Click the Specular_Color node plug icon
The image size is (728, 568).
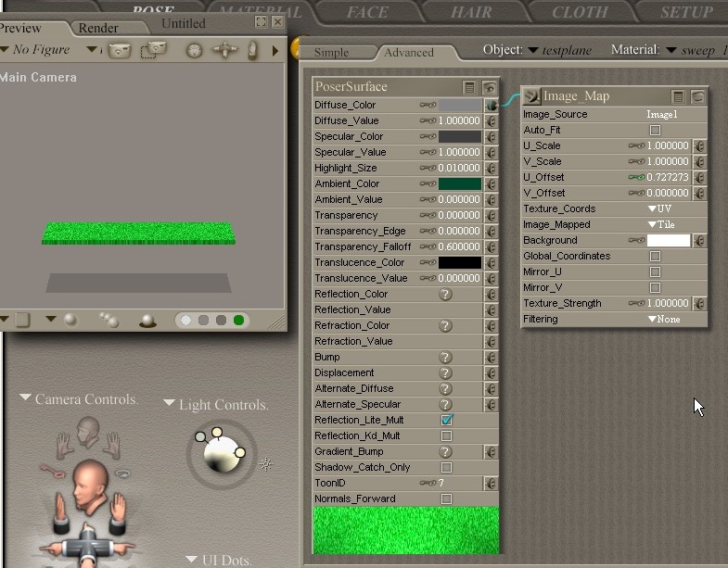click(491, 137)
